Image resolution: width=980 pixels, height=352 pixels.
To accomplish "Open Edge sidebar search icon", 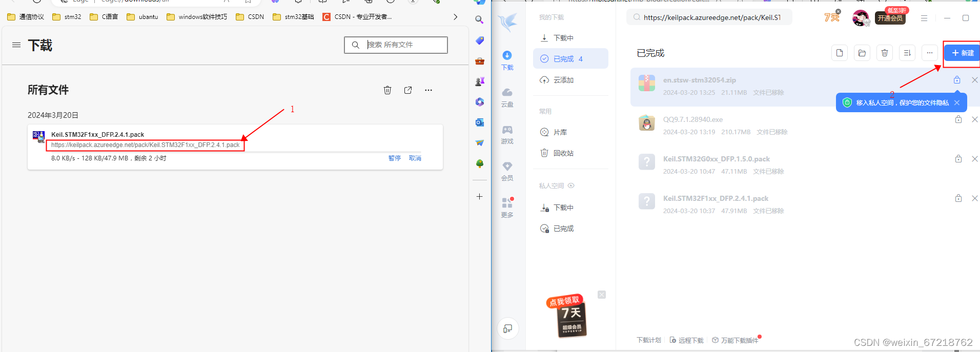I will coord(479,20).
